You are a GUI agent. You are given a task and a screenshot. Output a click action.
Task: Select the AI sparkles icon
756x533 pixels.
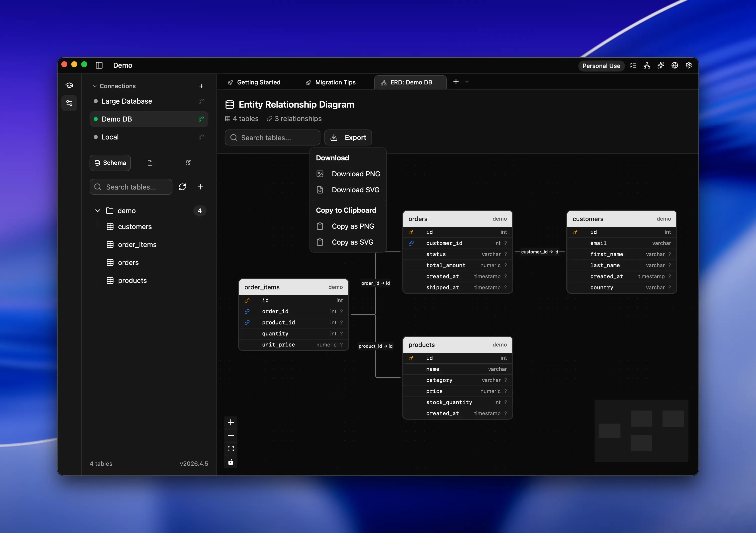(x=661, y=66)
